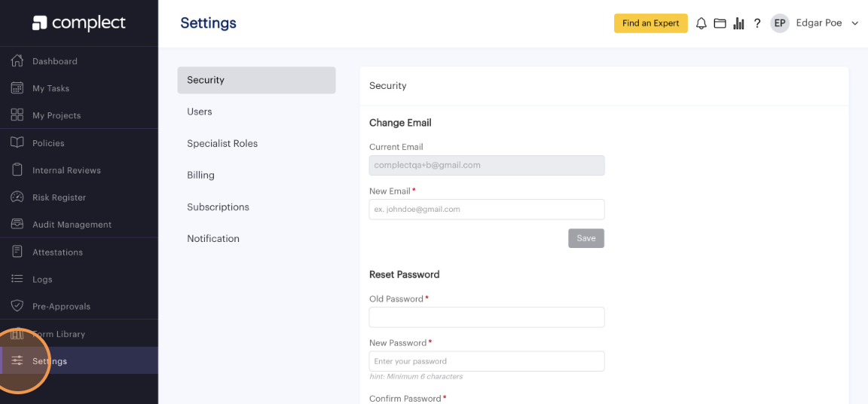This screenshot has height=404, width=868.
Task: Expand the Edgar Poe account dropdown
Action: 854,23
